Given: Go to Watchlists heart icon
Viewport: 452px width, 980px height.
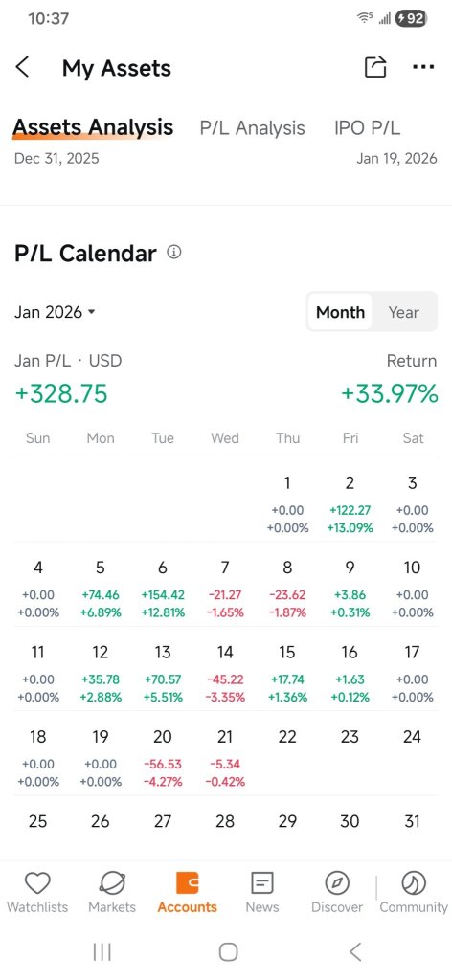Looking at the screenshot, I should [37, 883].
